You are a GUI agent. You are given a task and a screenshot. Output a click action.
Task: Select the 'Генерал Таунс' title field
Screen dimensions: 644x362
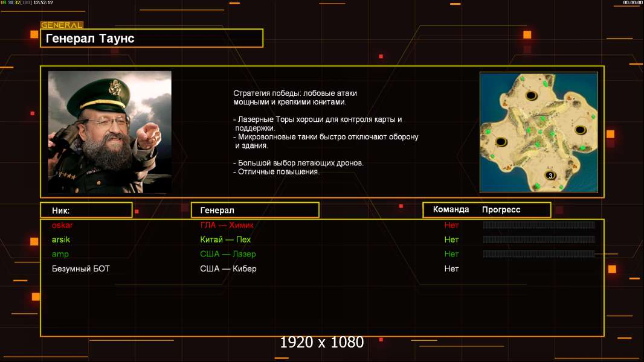tap(152, 38)
